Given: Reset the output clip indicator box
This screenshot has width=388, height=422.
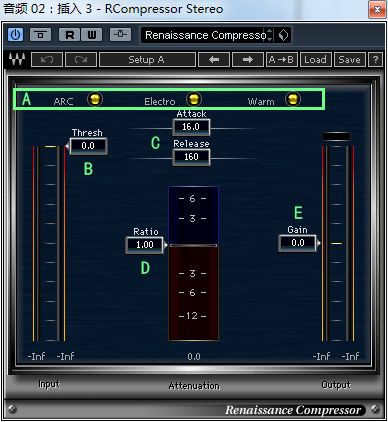Looking at the screenshot, I should 336,136.
